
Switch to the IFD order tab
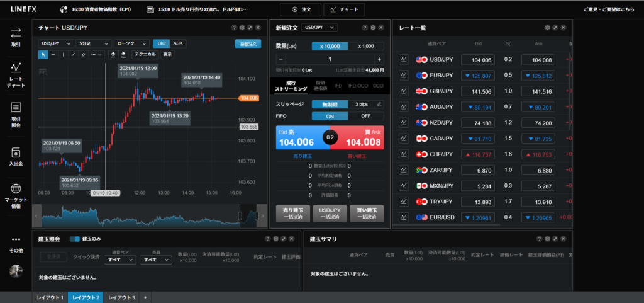tap(338, 86)
